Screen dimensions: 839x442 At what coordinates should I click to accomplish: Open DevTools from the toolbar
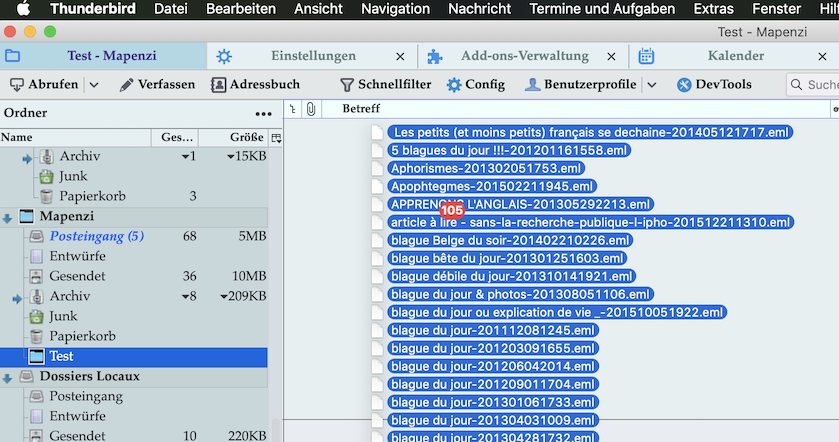tap(714, 85)
